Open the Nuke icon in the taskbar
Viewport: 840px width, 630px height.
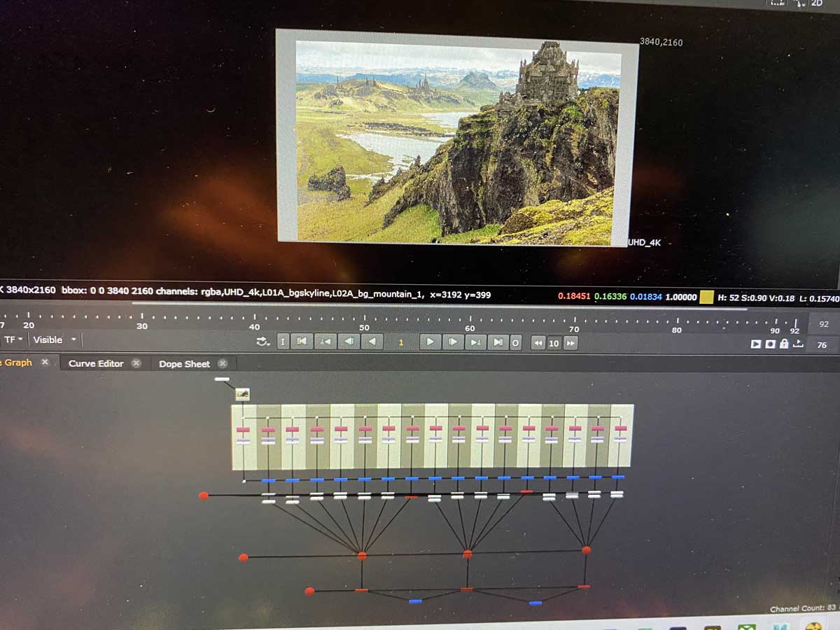[x=813, y=627]
